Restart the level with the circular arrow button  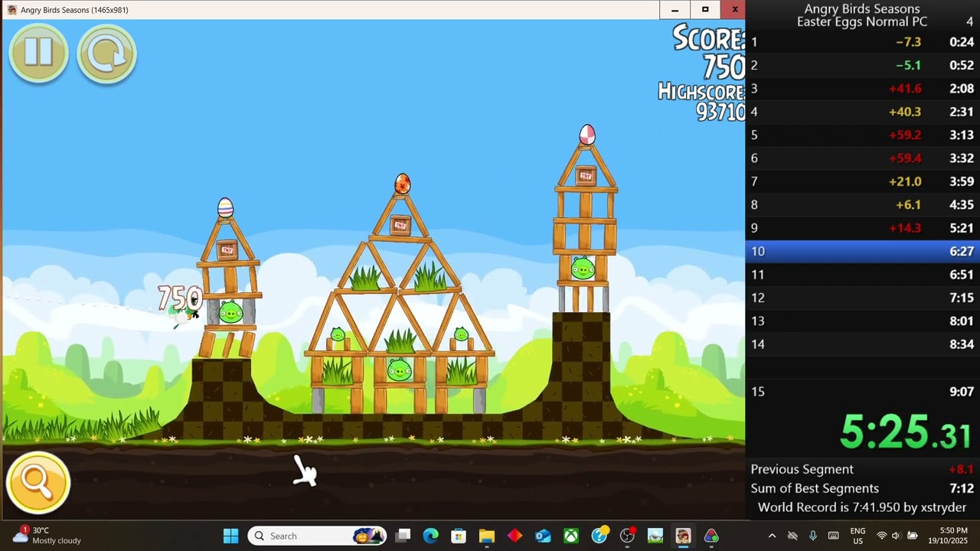pos(106,53)
